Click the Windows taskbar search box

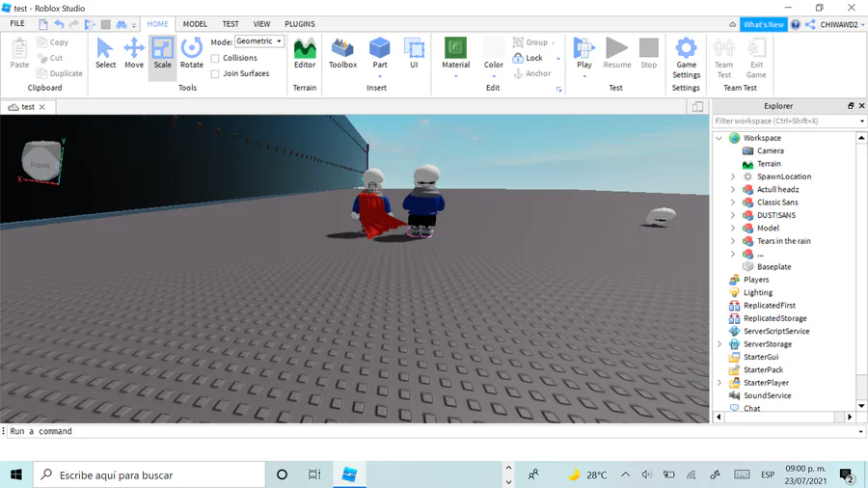pos(149,474)
